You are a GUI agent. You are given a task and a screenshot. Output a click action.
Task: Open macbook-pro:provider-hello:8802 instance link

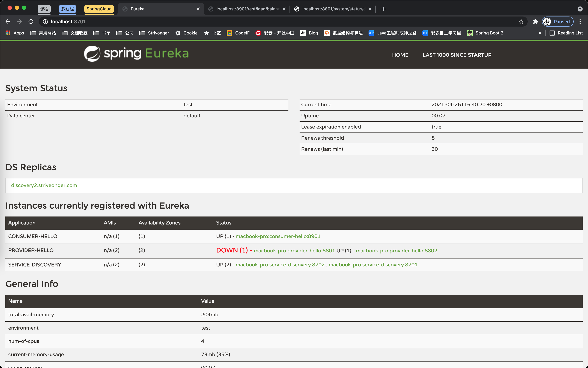(396, 251)
